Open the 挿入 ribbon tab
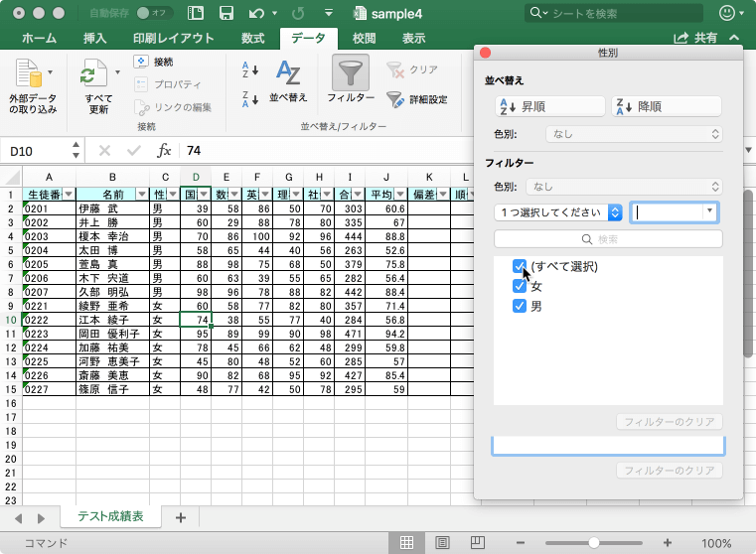This screenshot has width=756, height=554. (x=94, y=38)
